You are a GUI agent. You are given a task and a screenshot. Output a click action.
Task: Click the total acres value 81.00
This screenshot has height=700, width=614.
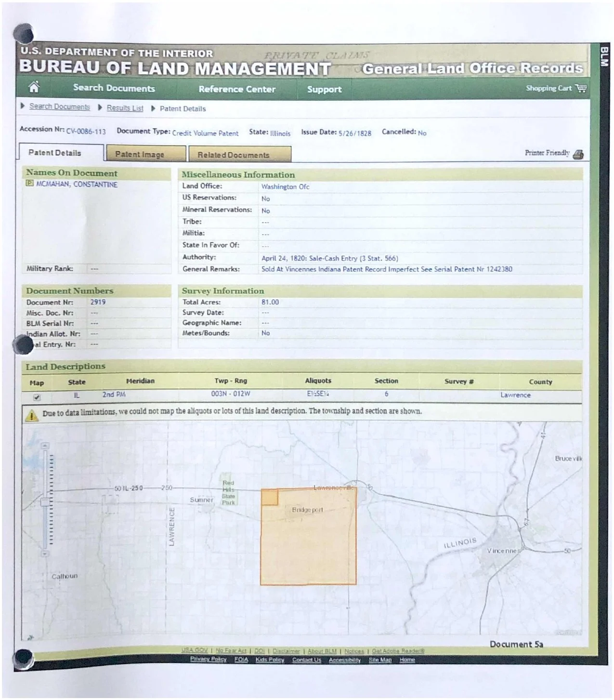270,302
